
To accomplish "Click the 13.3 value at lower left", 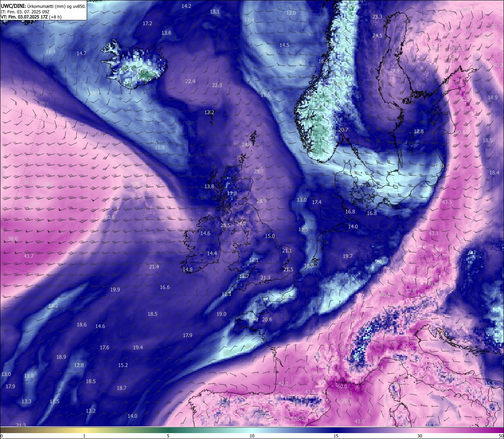I will (26, 401).
